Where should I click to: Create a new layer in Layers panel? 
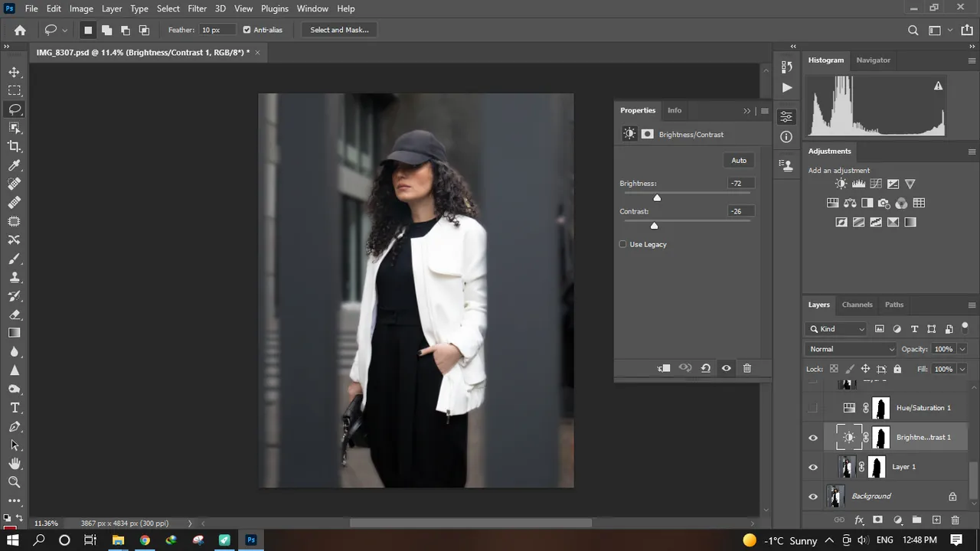coord(936,520)
